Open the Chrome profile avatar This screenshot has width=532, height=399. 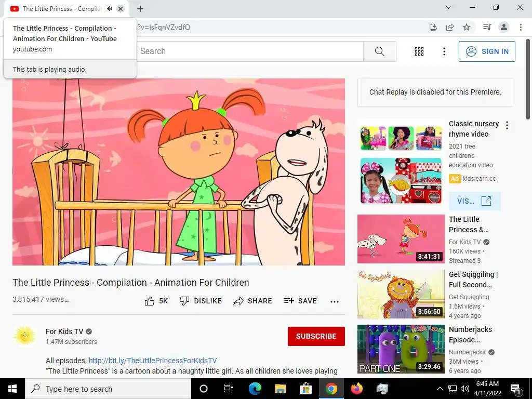[x=504, y=27]
